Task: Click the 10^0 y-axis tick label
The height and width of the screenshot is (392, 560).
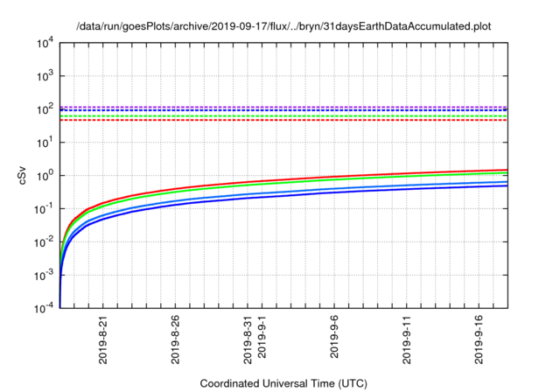Action: (x=42, y=175)
